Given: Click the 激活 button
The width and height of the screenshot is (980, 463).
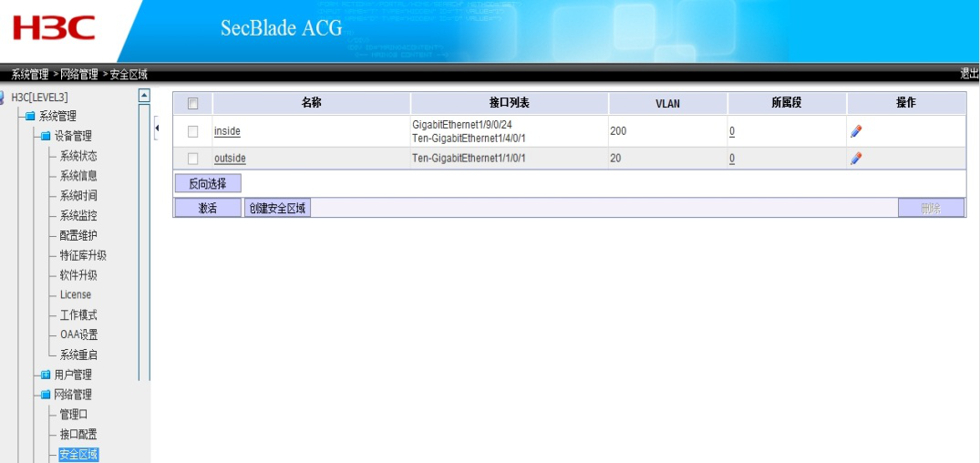Looking at the screenshot, I should tap(208, 208).
